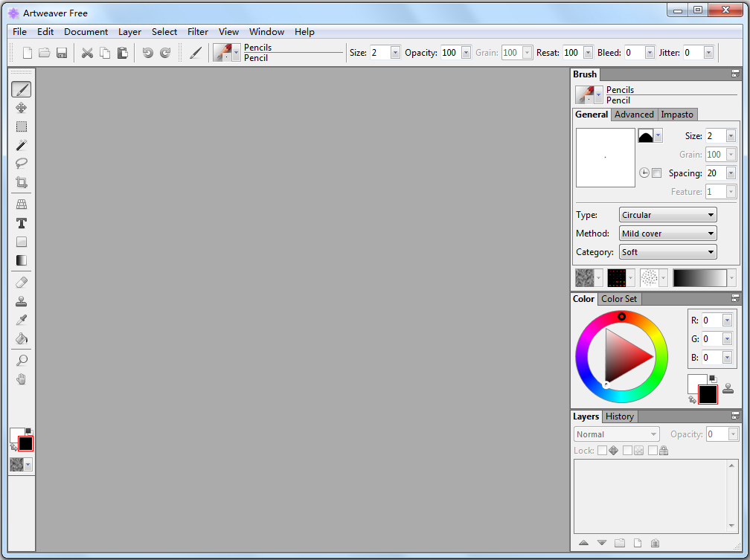Switch to the Advanced tab in Brush panel
The image size is (750, 560).
(634, 115)
